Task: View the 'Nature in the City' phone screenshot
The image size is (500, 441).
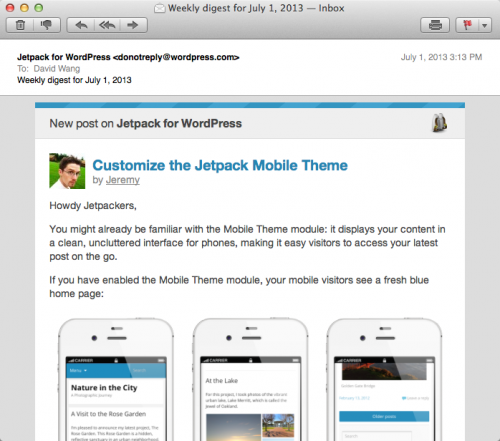Action: pyautogui.click(x=116, y=379)
